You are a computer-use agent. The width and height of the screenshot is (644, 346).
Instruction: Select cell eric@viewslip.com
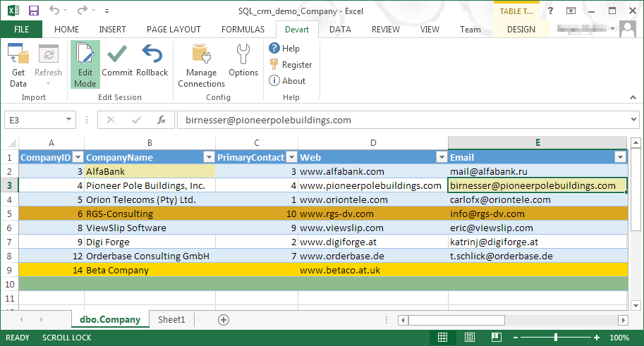pyautogui.click(x=537, y=228)
